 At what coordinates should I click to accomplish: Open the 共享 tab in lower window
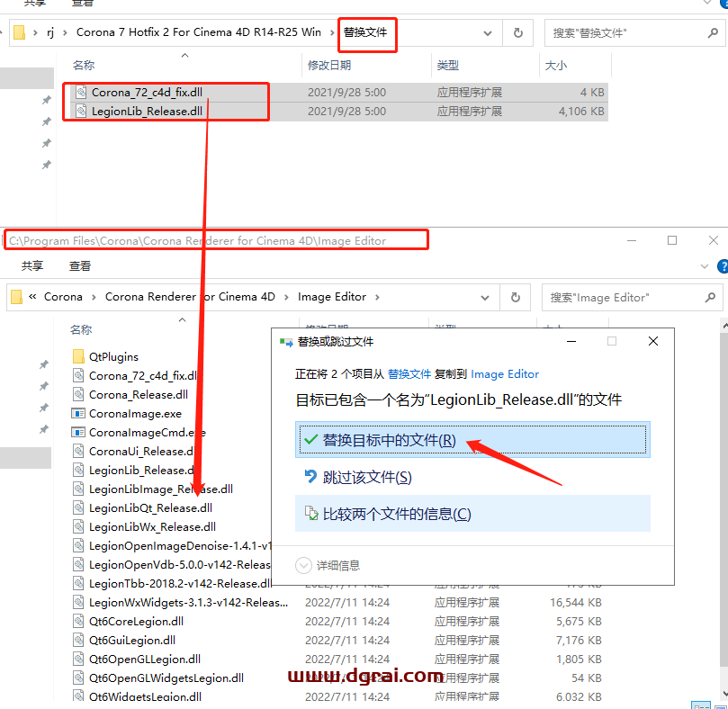pyautogui.click(x=32, y=266)
